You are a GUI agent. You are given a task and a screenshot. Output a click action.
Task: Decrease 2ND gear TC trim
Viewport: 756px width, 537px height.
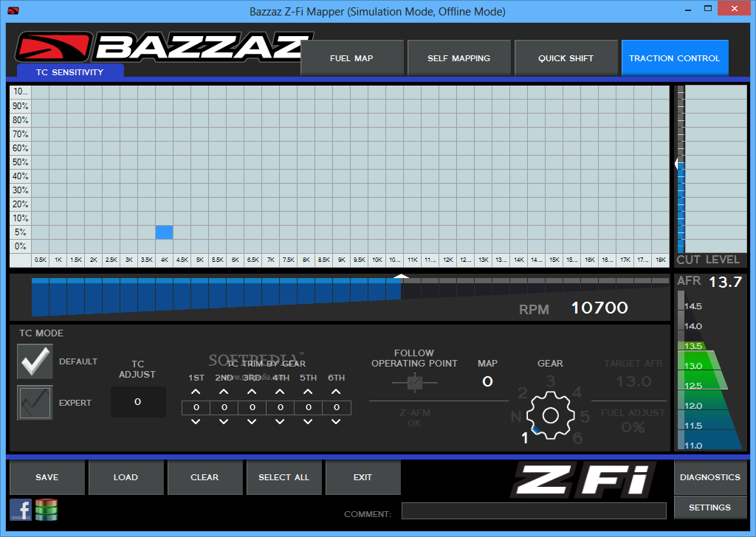224,422
